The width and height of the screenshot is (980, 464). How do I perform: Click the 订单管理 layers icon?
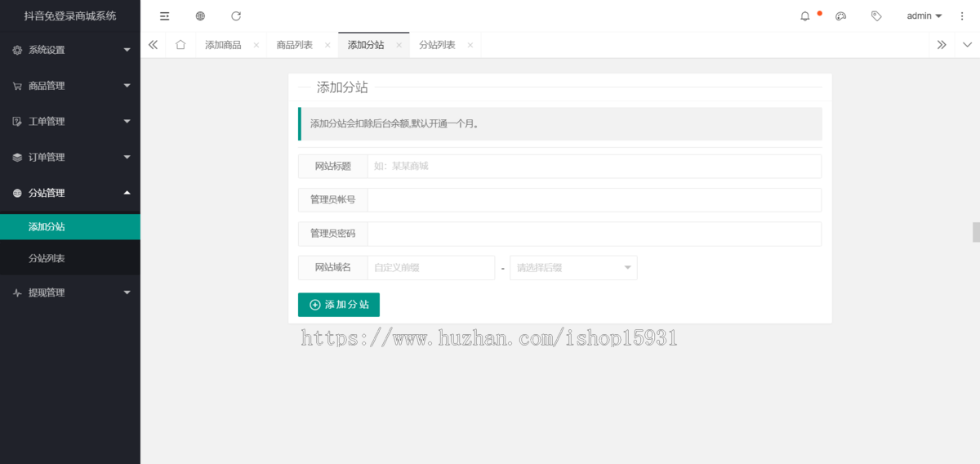pos(17,158)
